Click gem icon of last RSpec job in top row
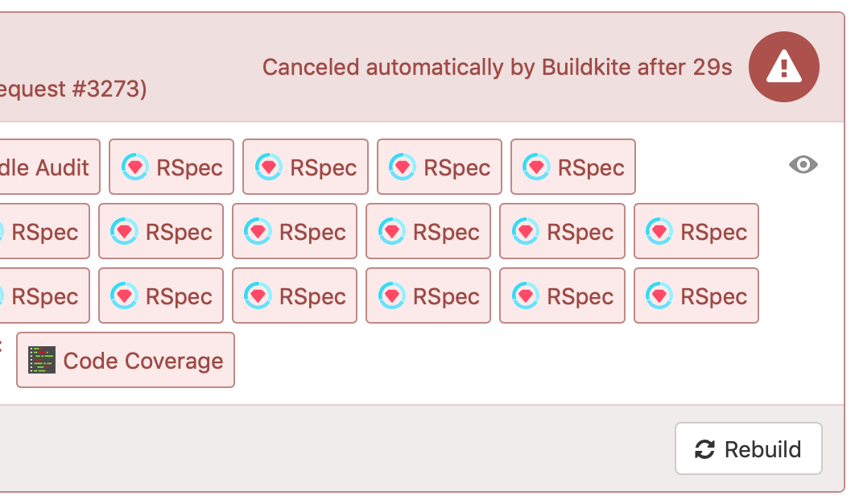The height and width of the screenshot is (504, 855). [536, 167]
